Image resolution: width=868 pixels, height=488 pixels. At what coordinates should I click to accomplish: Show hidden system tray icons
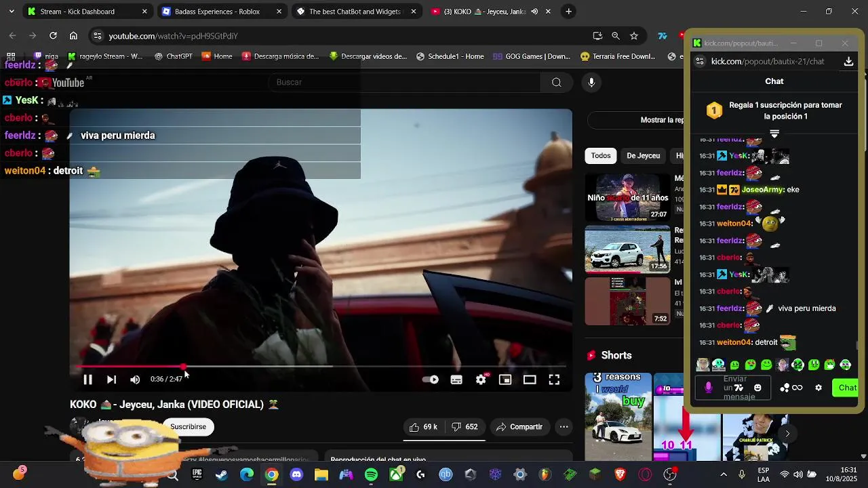click(x=724, y=475)
